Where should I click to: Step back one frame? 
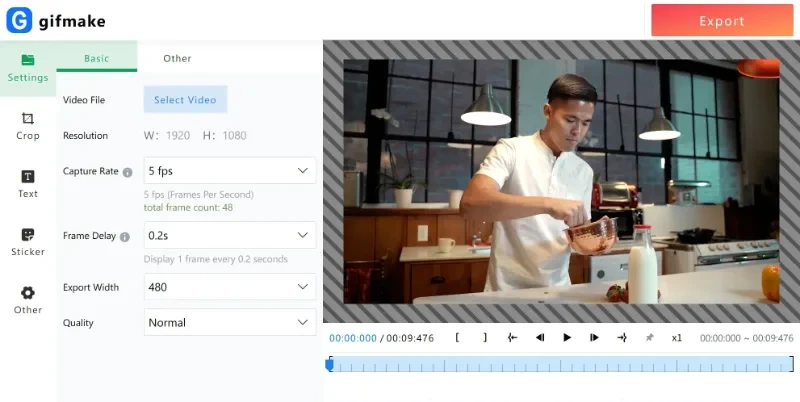click(540, 338)
